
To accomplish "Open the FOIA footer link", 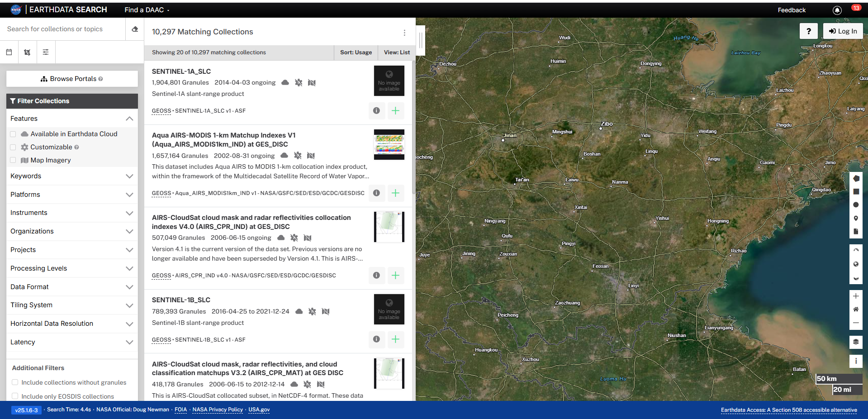I will tap(180, 409).
